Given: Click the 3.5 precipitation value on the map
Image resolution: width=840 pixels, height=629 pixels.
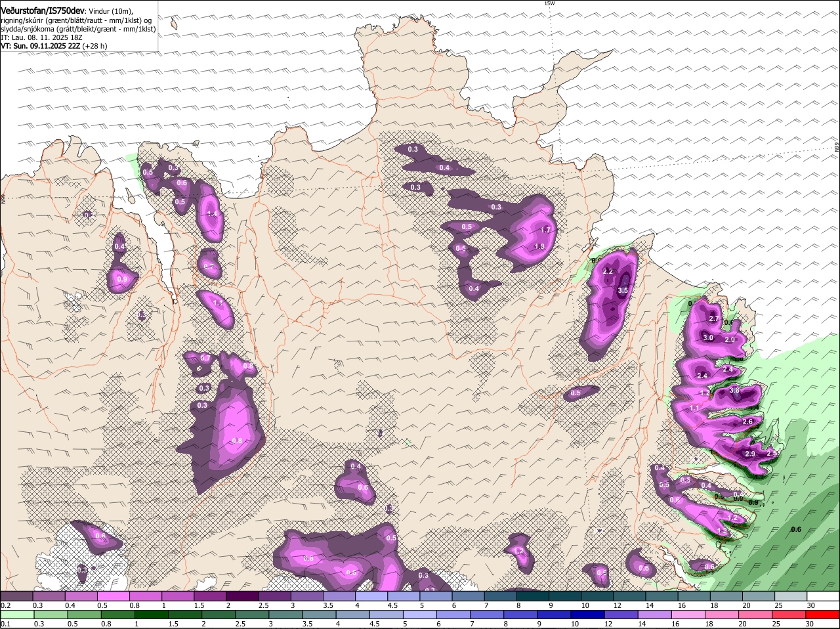Looking at the screenshot, I should coord(623,290).
